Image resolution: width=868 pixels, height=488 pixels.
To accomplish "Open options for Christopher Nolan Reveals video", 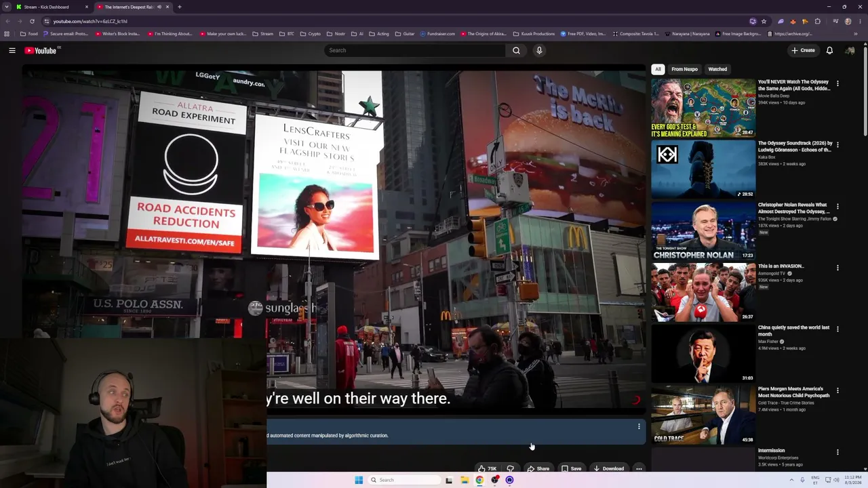I will click(x=837, y=206).
